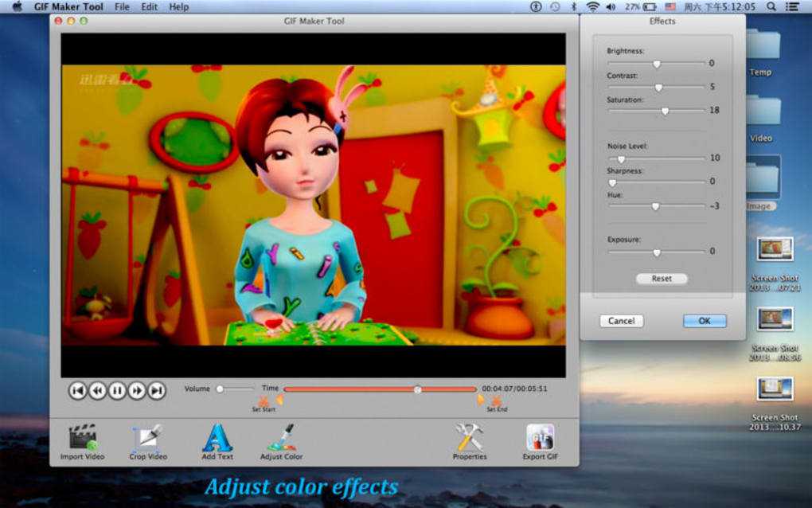This screenshot has width=812, height=508.
Task: Select the Crop Video tool
Action: pyautogui.click(x=148, y=442)
